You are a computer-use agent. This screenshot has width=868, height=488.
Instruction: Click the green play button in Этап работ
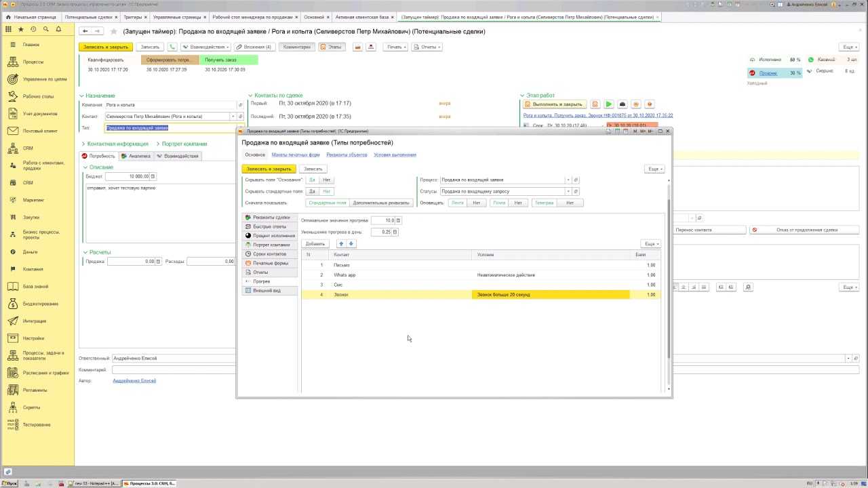(608, 104)
